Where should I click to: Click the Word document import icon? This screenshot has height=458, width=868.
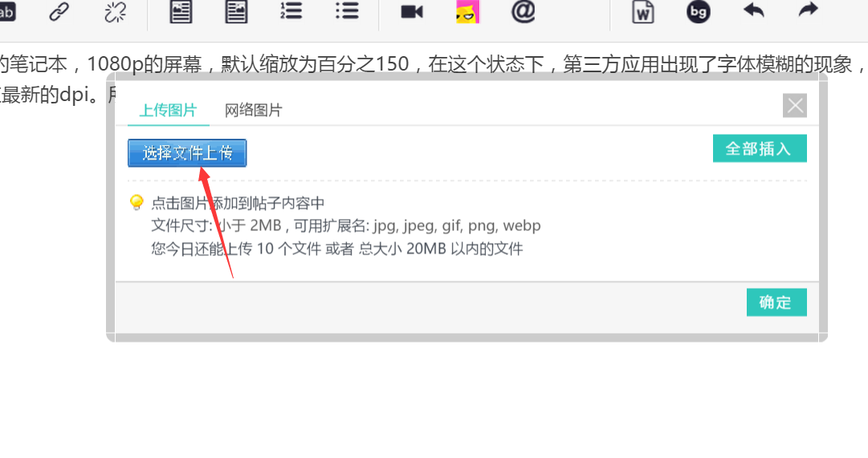(x=642, y=11)
